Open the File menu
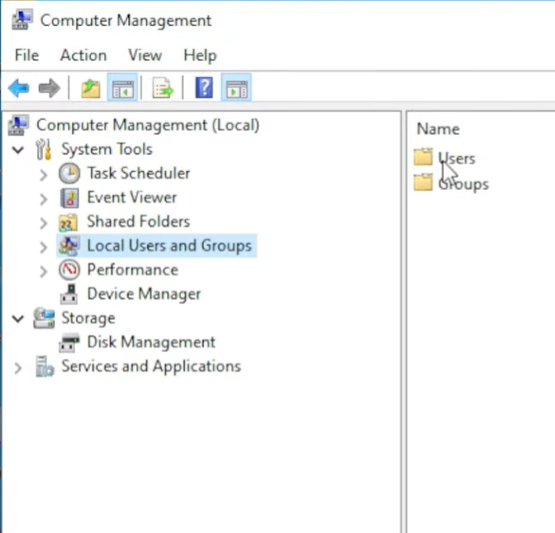 click(27, 55)
